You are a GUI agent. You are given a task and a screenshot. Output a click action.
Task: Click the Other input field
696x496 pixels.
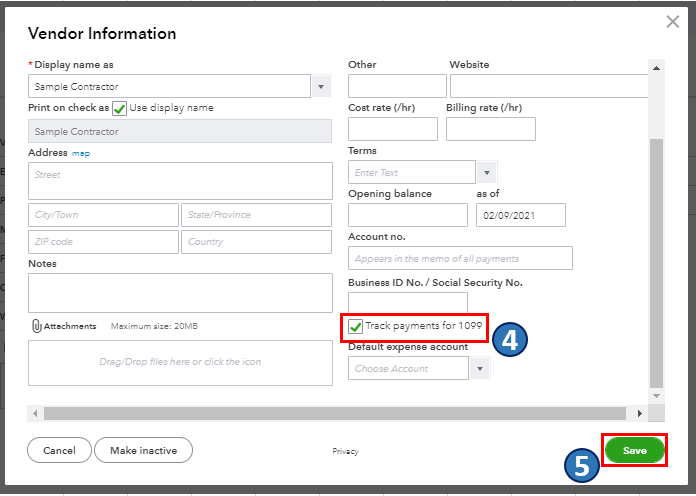point(397,86)
